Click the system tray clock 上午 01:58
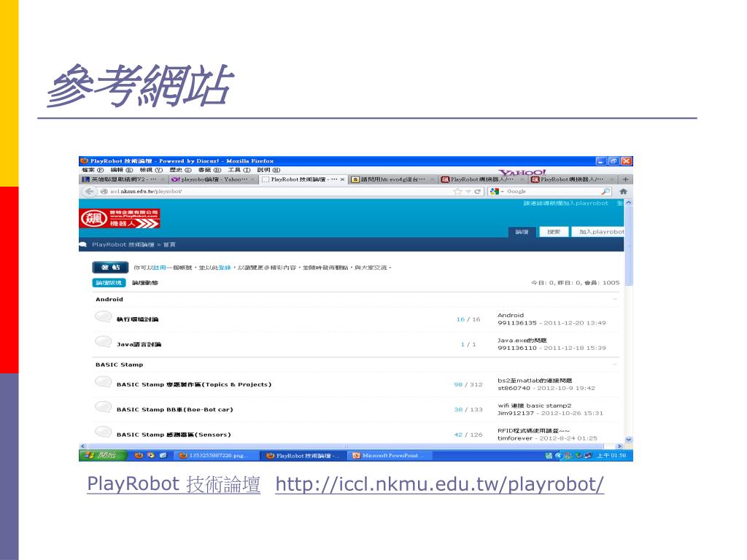Screen dimensions: 747x560 (611, 456)
